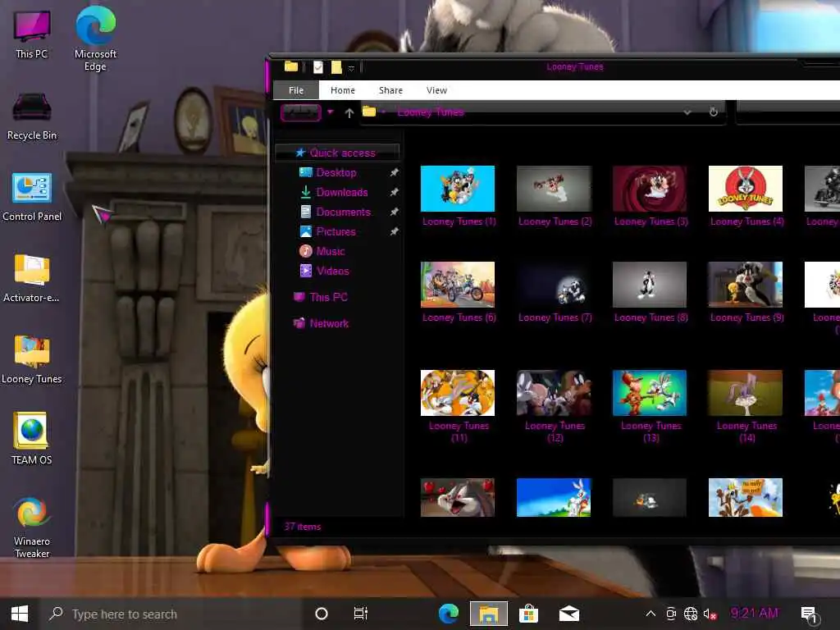Select Looney Tunes (13) thumbnail
This screenshot has height=630, width=840.
[650, 393]
